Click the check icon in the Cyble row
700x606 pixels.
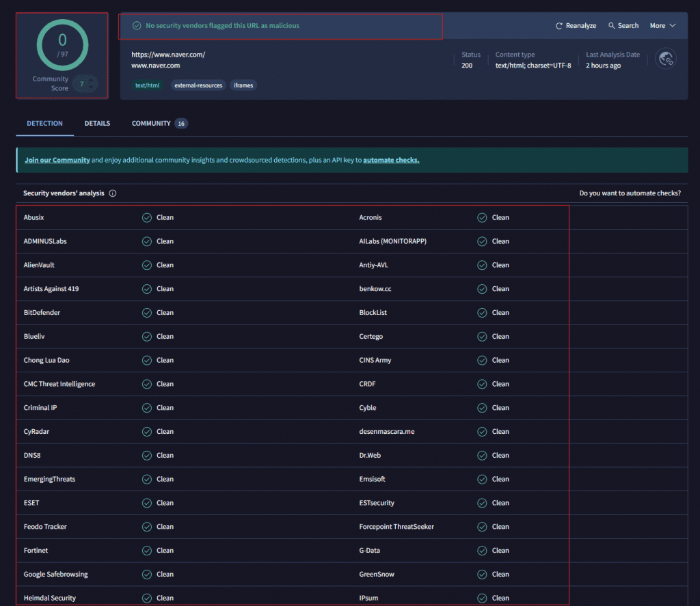[482, 408]
